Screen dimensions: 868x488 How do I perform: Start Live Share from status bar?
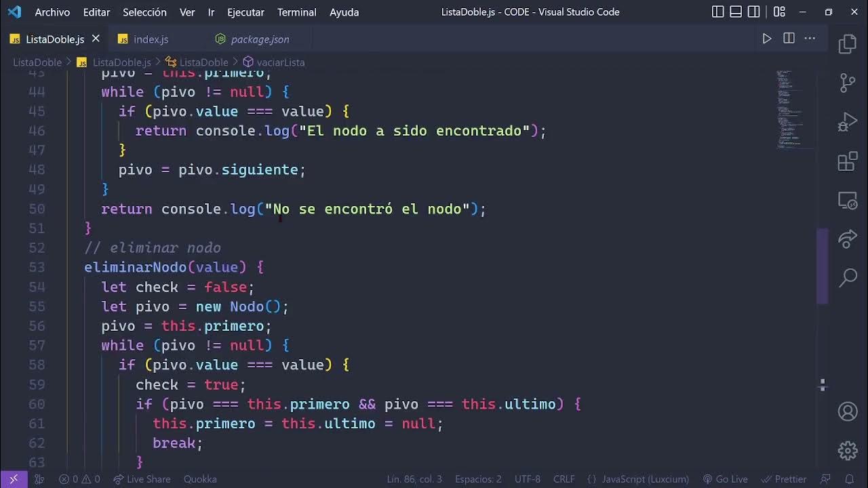pos(142,479)
